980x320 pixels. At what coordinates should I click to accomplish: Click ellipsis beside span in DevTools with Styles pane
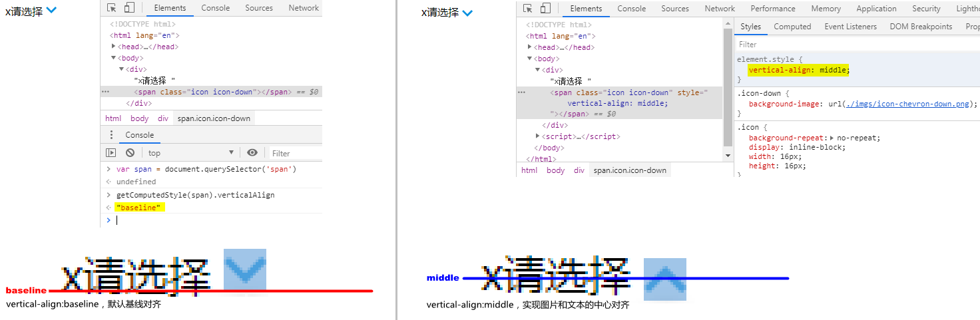(x=521, y=92)
